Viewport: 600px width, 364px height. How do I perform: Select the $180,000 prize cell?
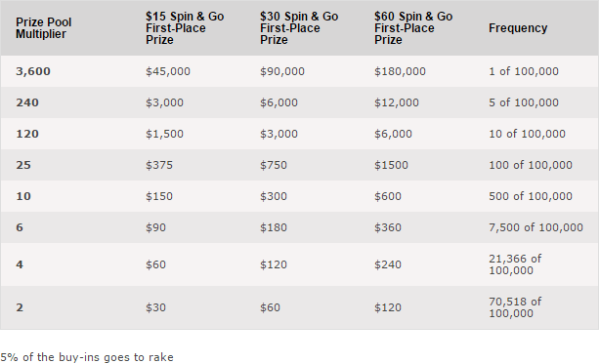(400, 71)
